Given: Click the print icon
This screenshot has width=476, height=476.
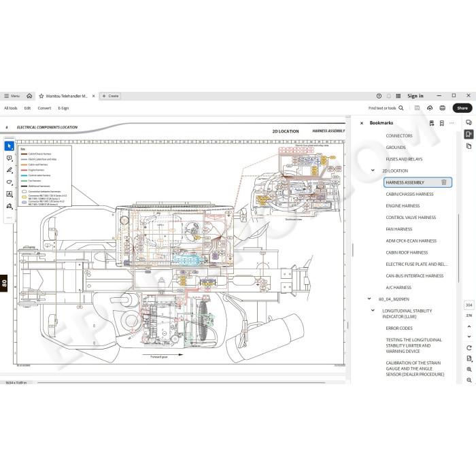Looking at the screenshot, I should tap(442, 108).
